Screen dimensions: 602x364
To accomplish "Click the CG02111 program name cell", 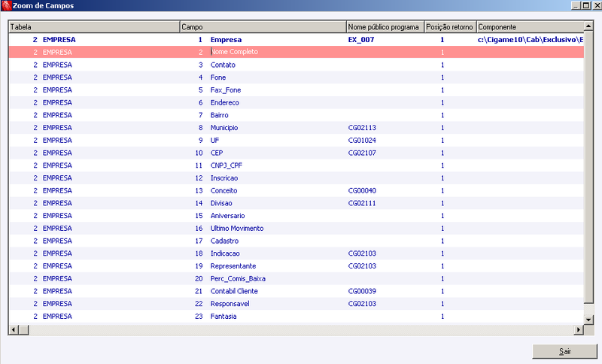I will click(362, 203).
